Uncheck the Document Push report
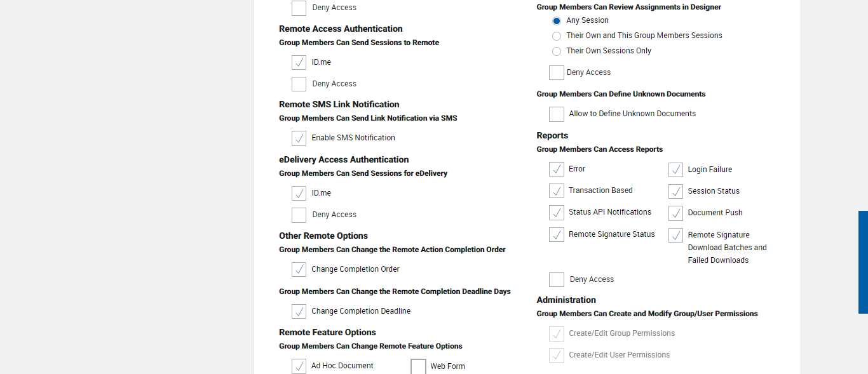The height and width of the screenshot is (374, 868). click(x=676, y=213)
